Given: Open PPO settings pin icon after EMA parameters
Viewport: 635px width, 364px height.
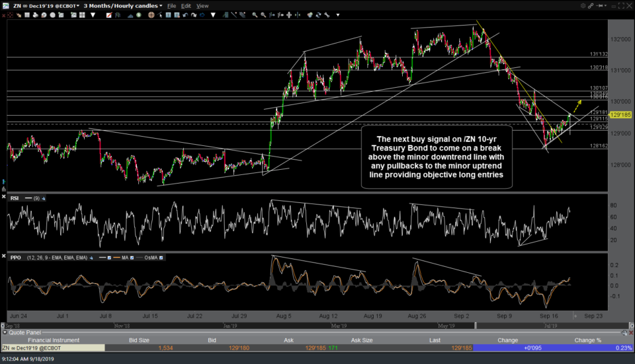Looking at the screenshot, I should 91,258.
